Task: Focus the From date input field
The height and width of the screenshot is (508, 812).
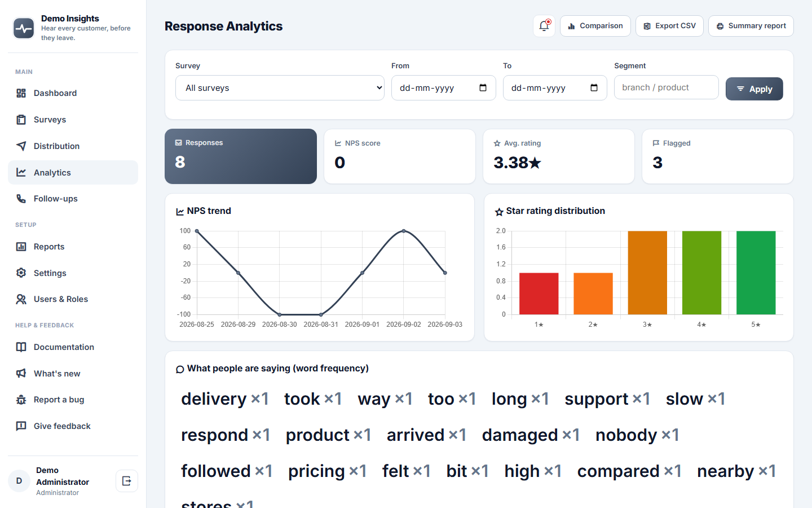Action: (x=444, y=88)
